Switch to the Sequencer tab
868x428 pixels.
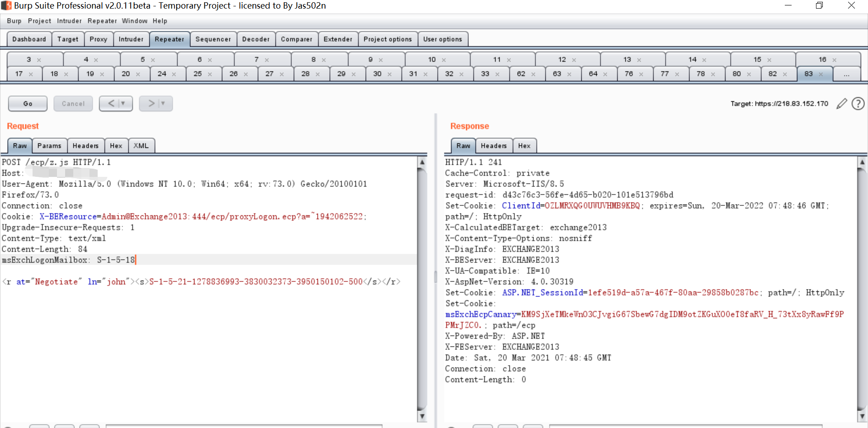[213, 39]
